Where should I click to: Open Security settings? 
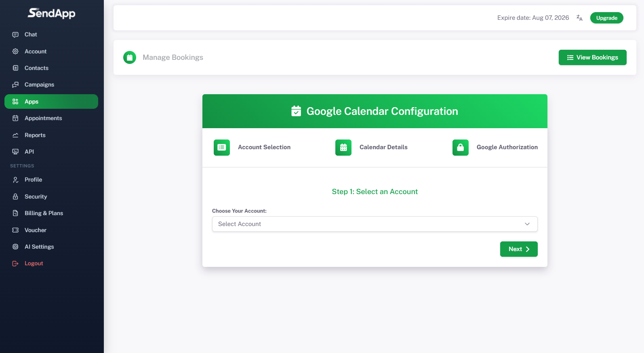tap(51, 197)
